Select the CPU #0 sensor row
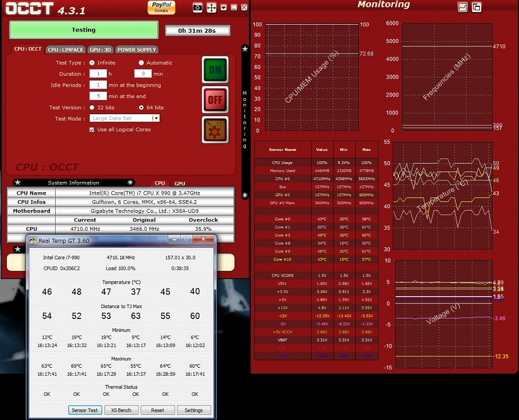The image size is (519, 420). [x=316, y=178]
